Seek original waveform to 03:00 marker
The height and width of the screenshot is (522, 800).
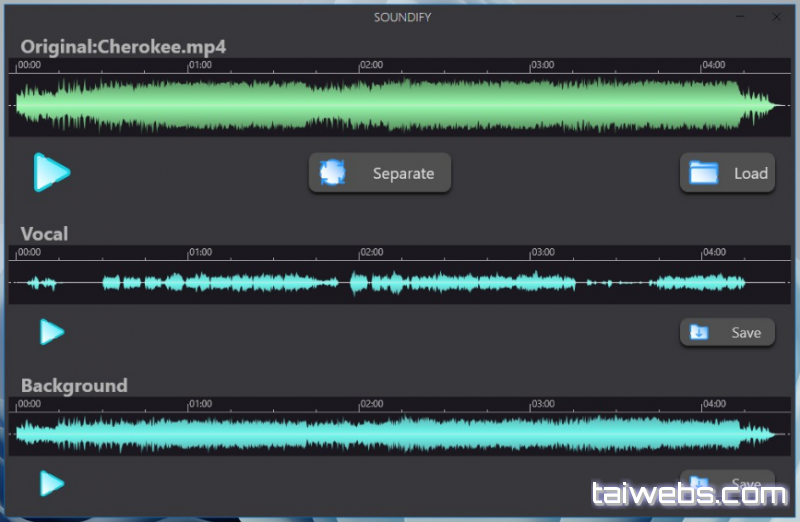[542, 65]
